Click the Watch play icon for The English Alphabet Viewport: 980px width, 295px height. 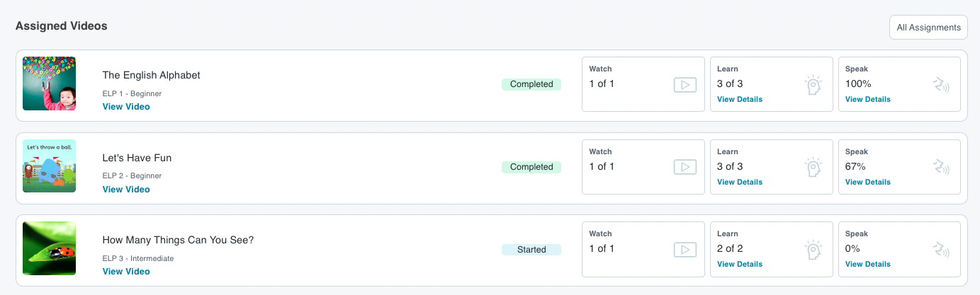click(685, 85)
